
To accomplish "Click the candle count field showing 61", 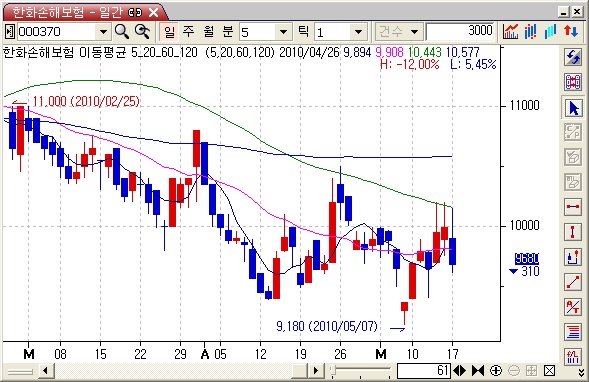I will click(x=424, y=371).
